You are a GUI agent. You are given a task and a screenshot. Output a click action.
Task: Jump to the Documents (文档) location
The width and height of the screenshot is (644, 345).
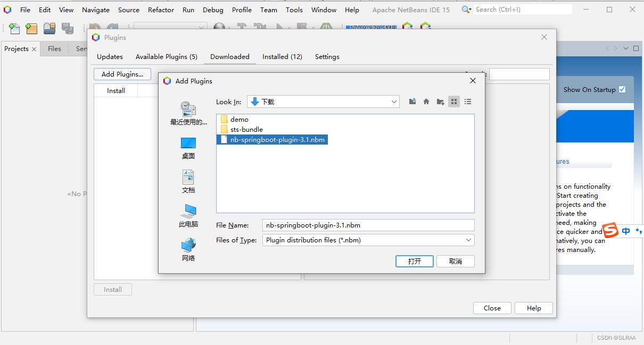(188, 182)
